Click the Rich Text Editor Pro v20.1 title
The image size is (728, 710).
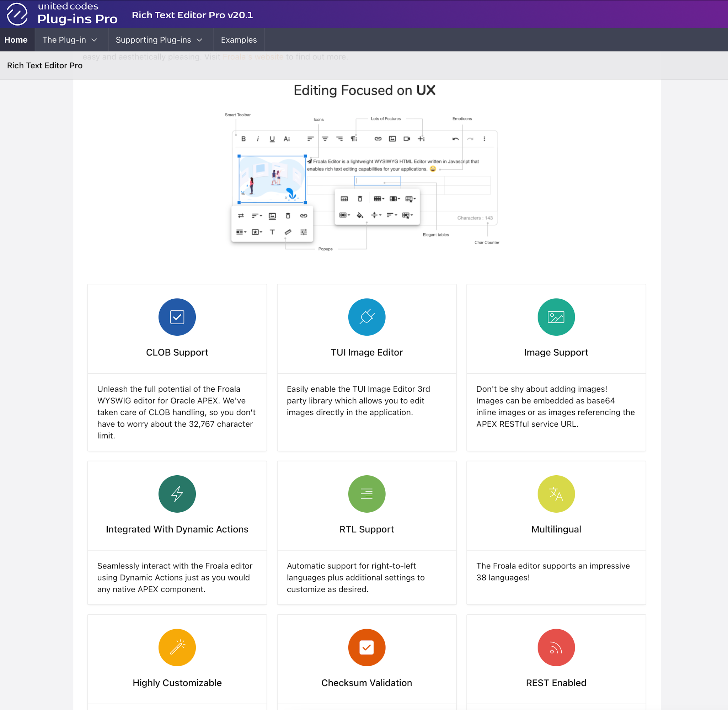(x=192, y=15)
